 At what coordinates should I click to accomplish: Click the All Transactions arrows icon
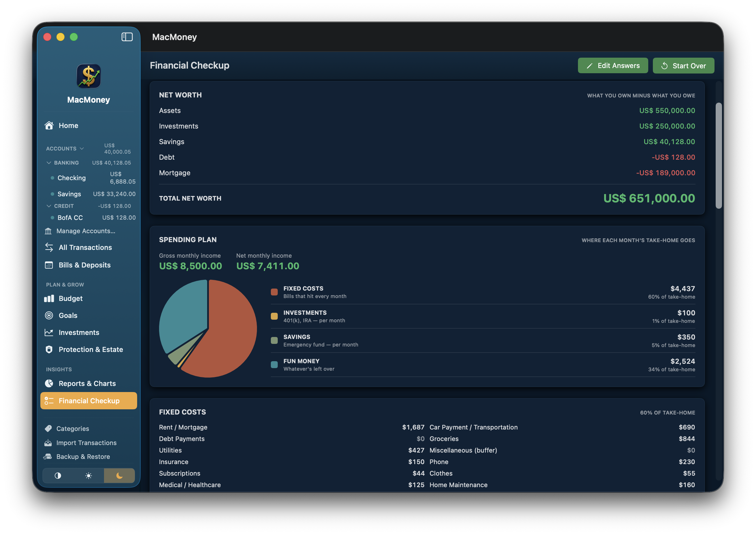coord(49,247)
